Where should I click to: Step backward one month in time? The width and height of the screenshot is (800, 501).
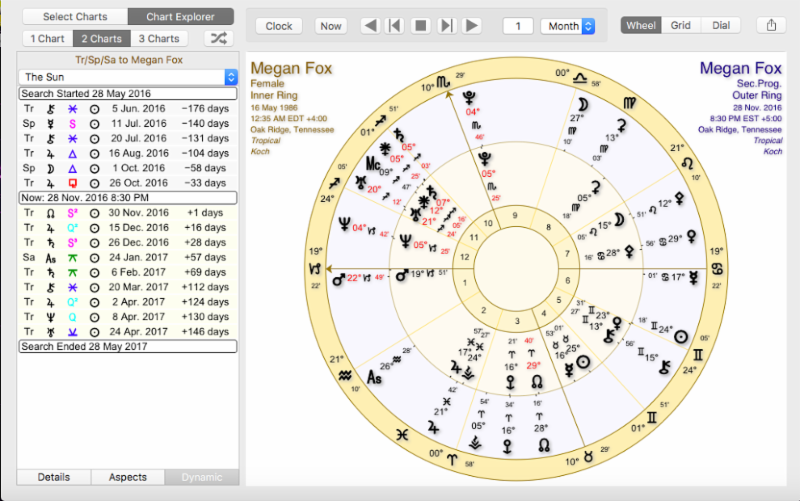coord(395,26)
